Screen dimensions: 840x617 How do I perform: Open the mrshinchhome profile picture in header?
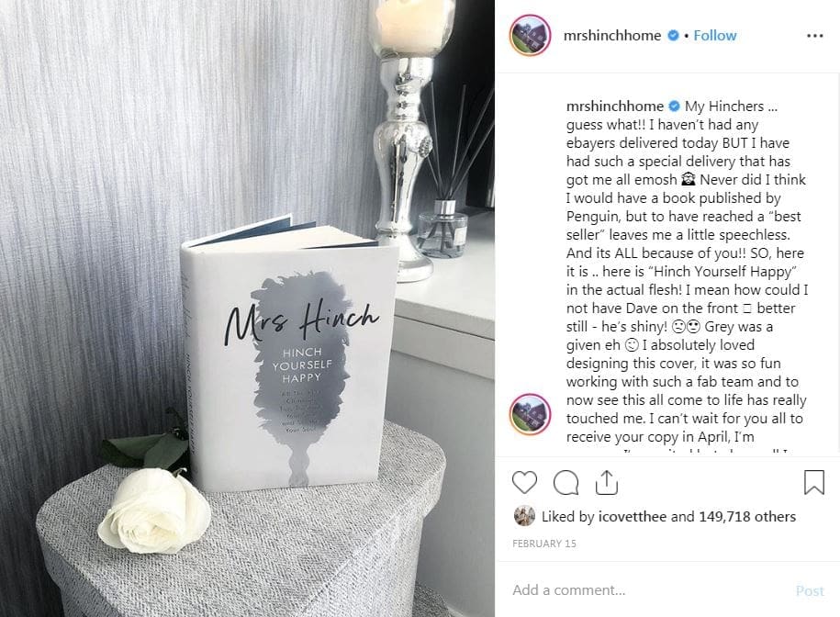[530, 35]
